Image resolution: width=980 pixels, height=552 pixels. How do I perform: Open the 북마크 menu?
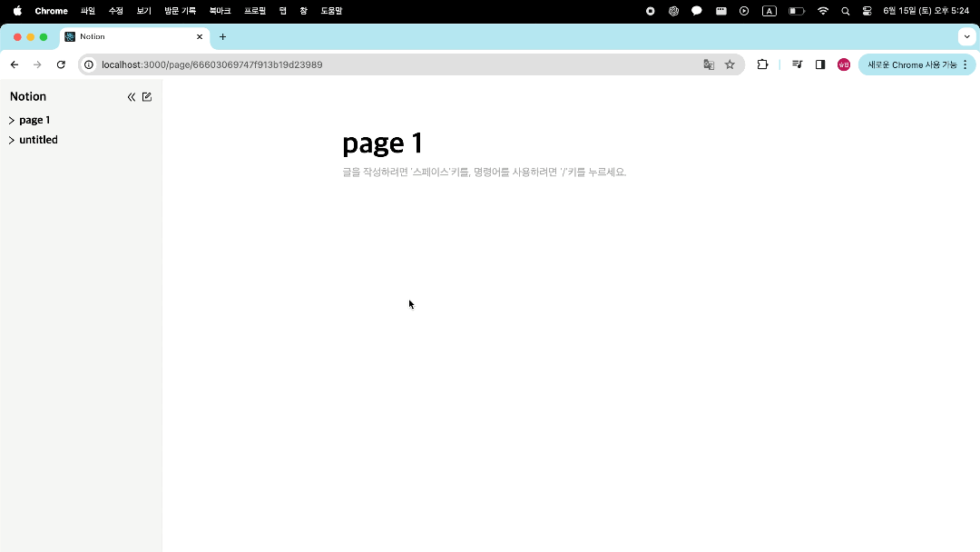coord(220,11)
